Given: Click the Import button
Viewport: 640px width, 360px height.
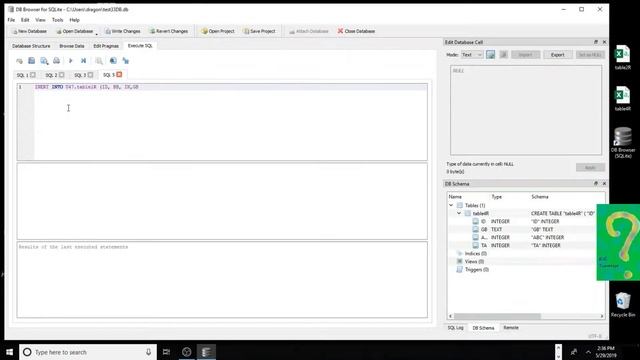Looking at the screenshot, I should tap(526, 55).
